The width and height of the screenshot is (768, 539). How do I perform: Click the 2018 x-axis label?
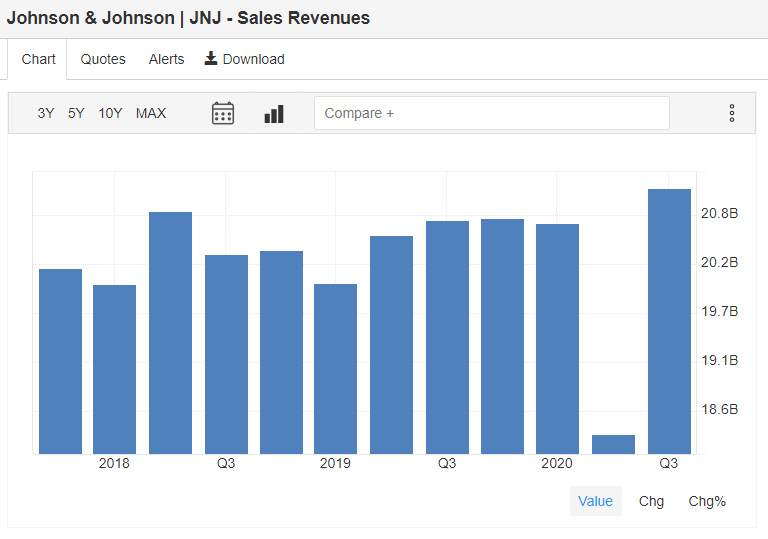pos(114,463)
